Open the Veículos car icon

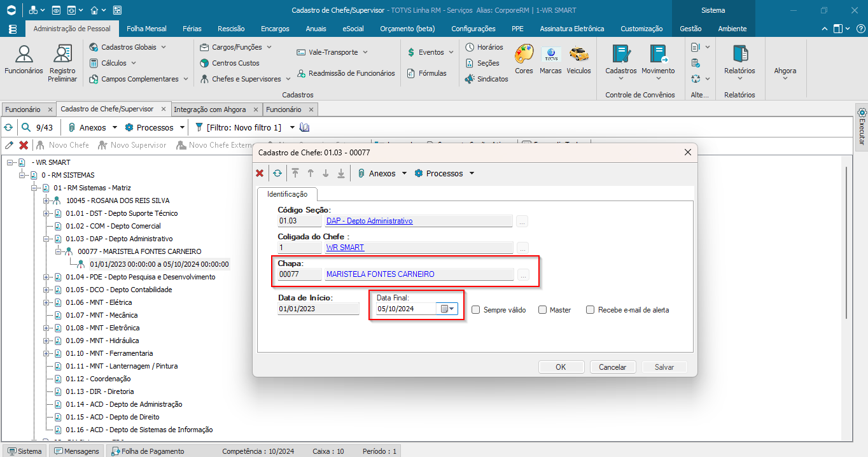tap(578, 59)
